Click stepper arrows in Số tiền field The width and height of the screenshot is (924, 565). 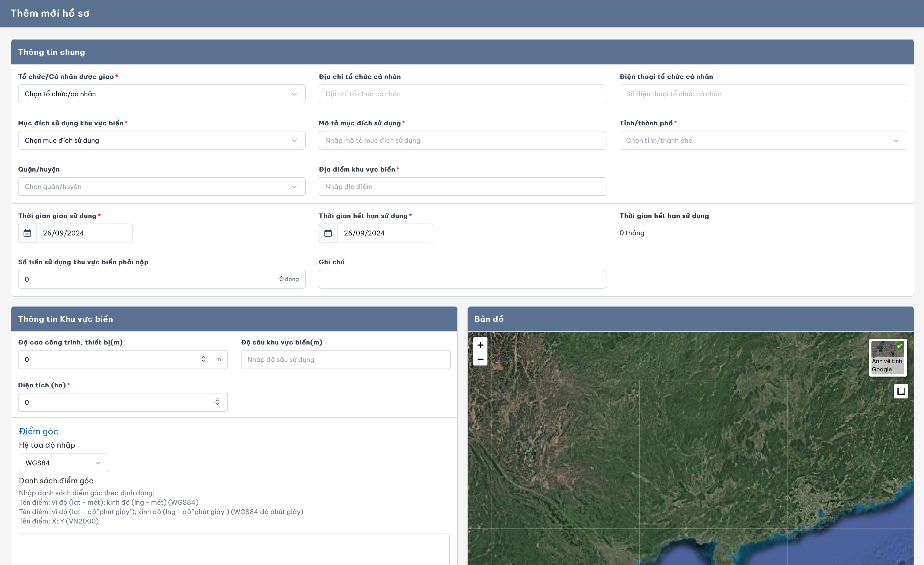[x=281, y=278]
